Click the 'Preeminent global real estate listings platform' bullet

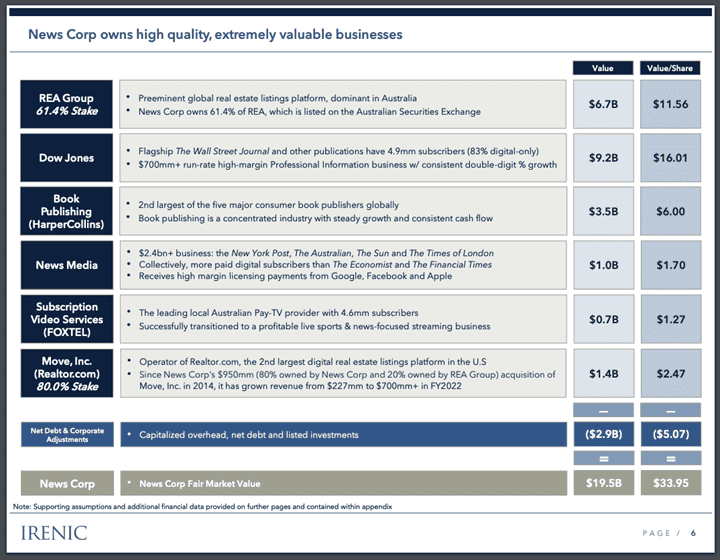277,98
